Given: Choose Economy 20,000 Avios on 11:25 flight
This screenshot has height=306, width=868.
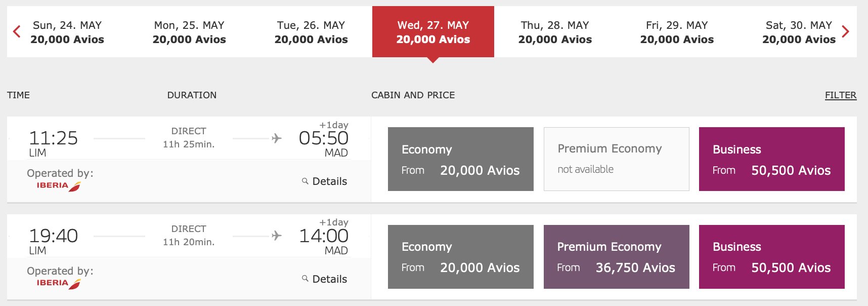Looking at the screenshot, I should click(x=461, y=159).
